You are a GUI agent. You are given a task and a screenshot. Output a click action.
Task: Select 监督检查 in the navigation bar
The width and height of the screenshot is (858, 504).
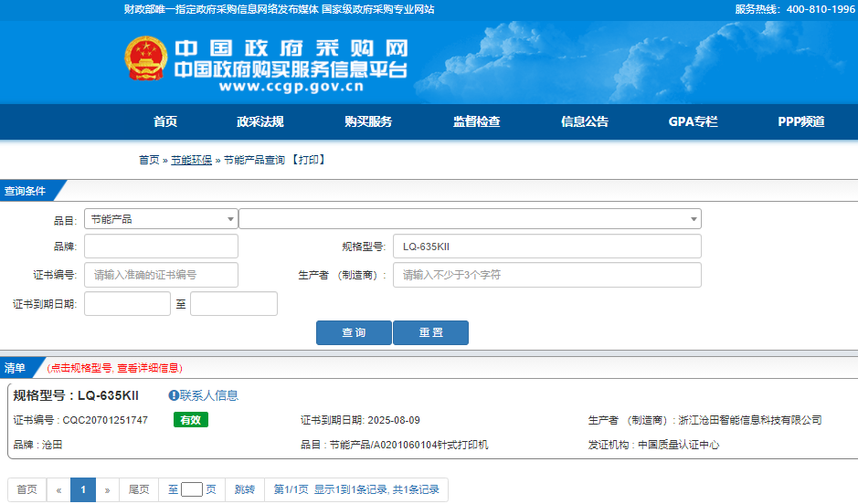tap(476, 122)
